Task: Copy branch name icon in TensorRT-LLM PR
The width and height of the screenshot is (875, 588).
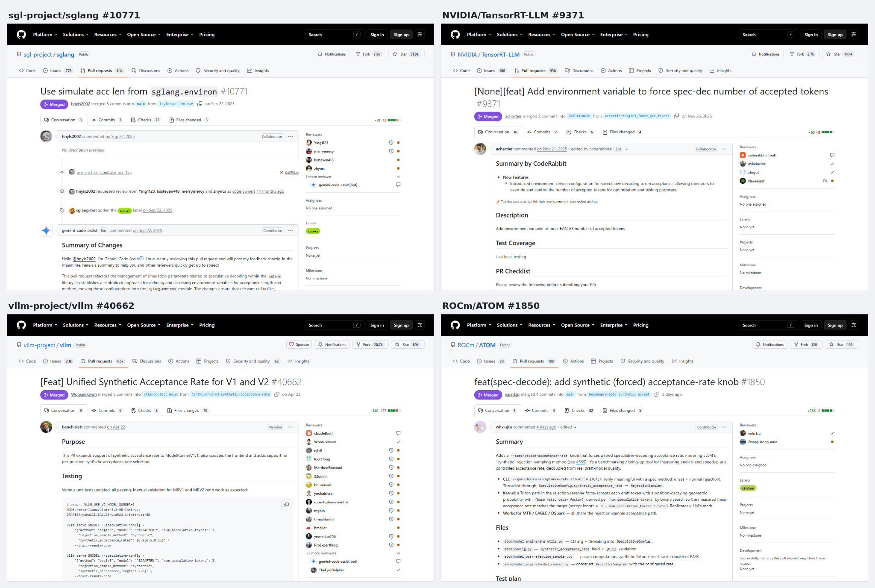Action: [676, 116]
